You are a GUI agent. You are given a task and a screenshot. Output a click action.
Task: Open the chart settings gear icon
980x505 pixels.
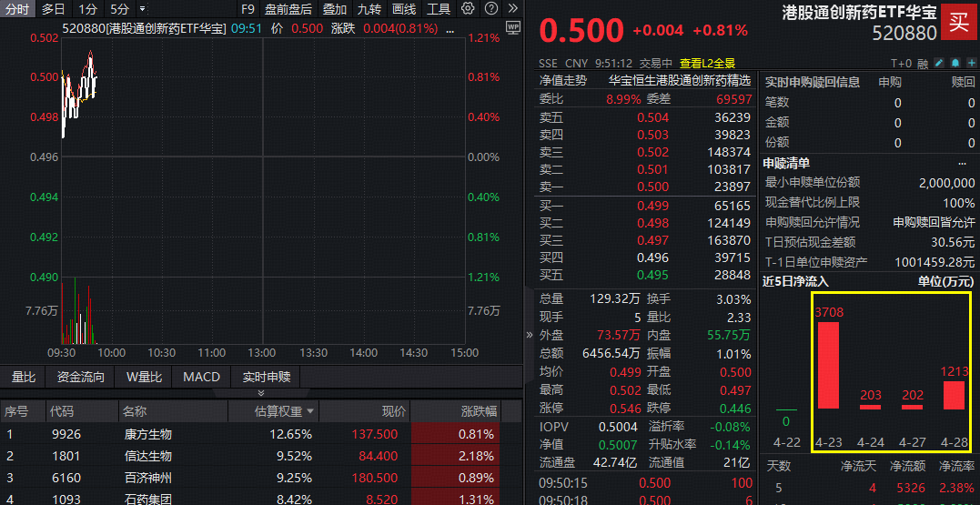click(468, 9)
